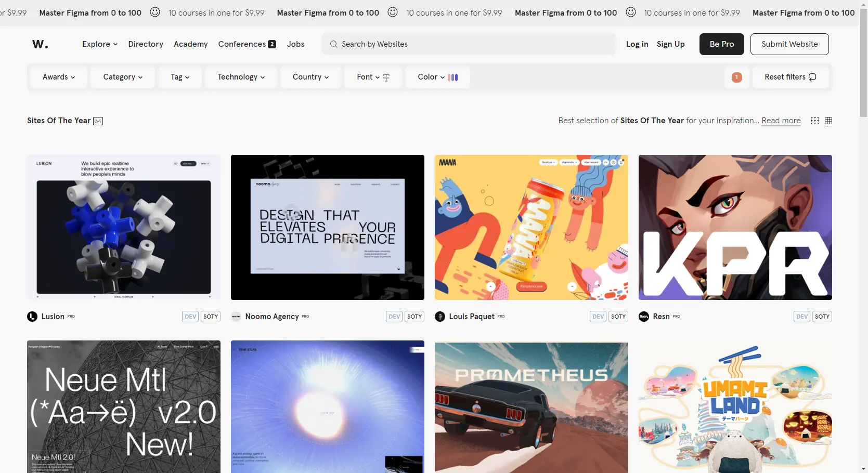Click the active filters count badge

[736, 77]
